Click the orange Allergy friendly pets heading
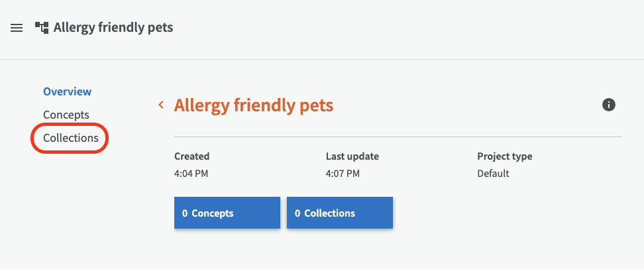This screenshot has width=644, height=269. [254, 105]
